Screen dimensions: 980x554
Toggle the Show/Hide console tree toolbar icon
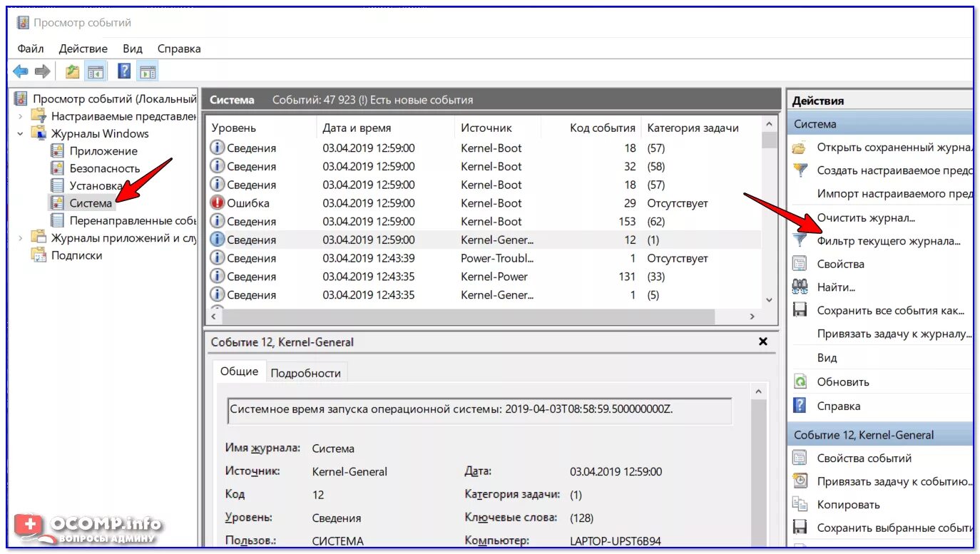tap(95, 71)
